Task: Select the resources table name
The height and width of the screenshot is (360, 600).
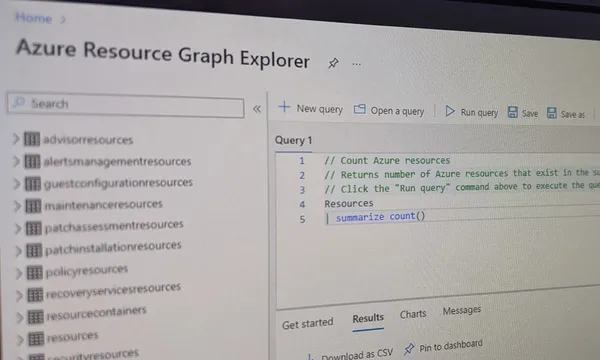Action: (73, 337)
